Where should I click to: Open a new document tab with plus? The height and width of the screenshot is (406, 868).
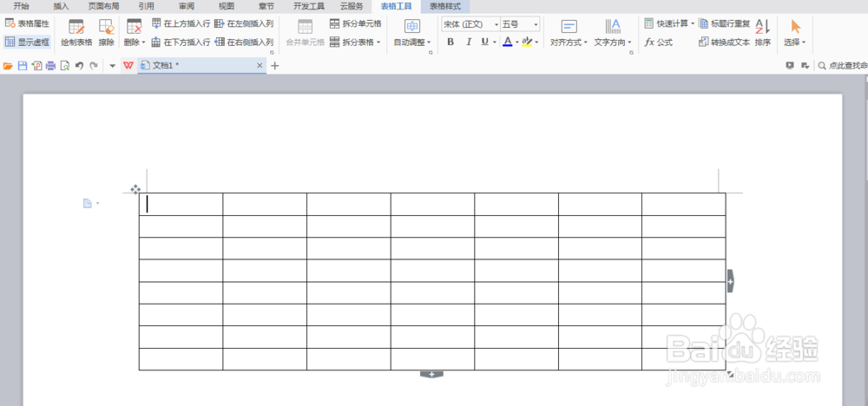[x=274, y=66]
